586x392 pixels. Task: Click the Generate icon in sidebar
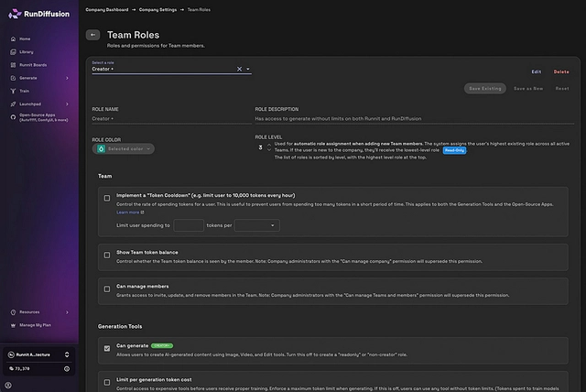click(x=13, y=78)
